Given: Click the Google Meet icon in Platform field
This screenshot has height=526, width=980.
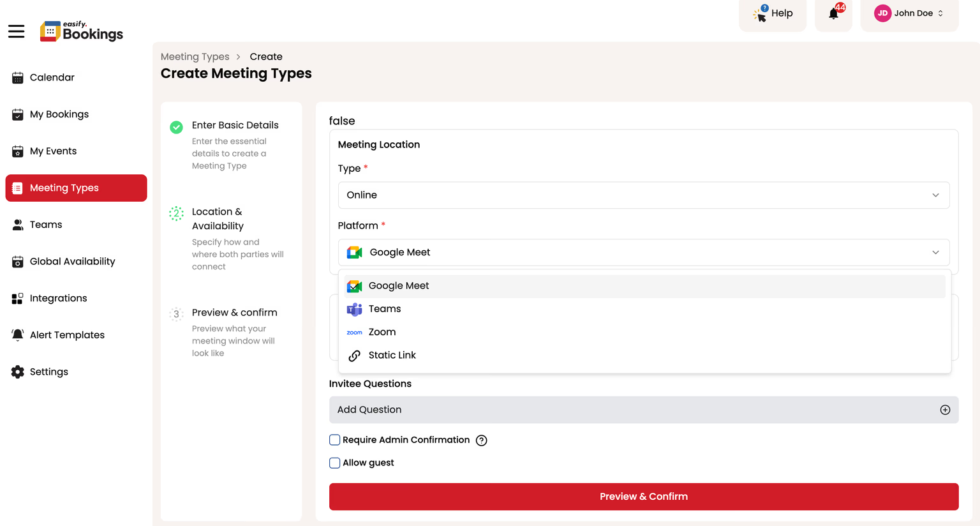Looking at the screenshot, I should 354,253.
